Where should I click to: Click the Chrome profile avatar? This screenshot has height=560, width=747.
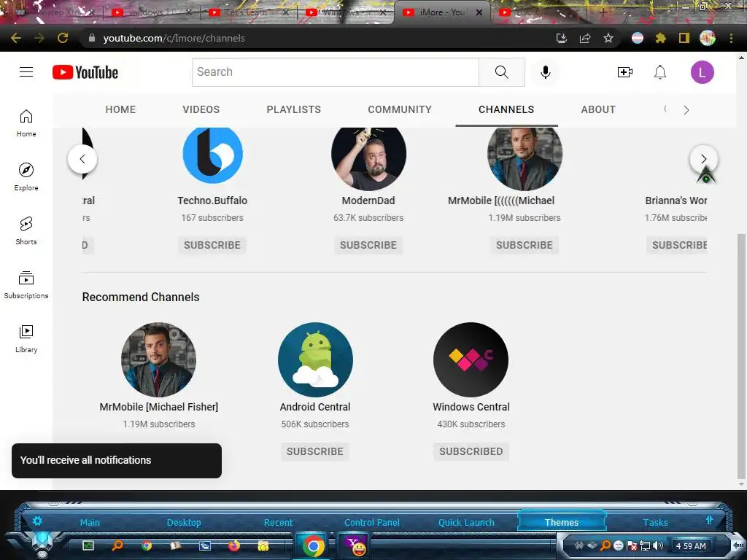coord(708,38)
